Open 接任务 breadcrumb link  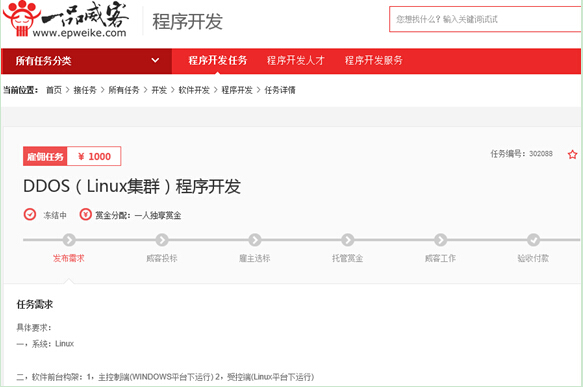tap(85, 90)
